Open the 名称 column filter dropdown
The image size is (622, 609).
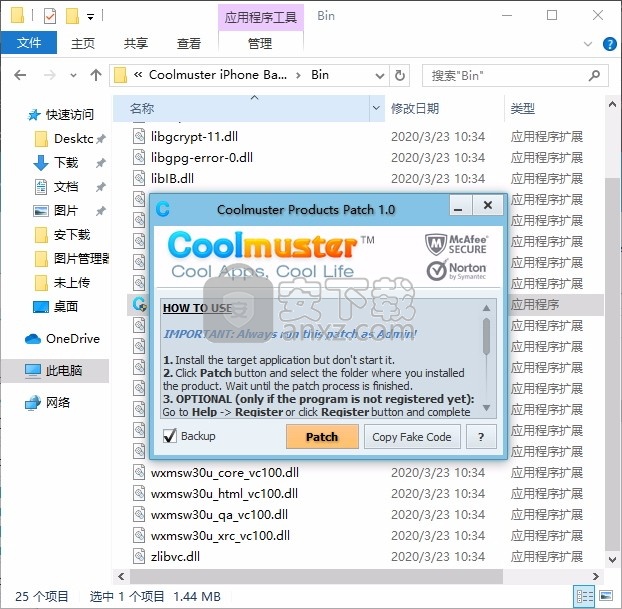tap(376, 108)
